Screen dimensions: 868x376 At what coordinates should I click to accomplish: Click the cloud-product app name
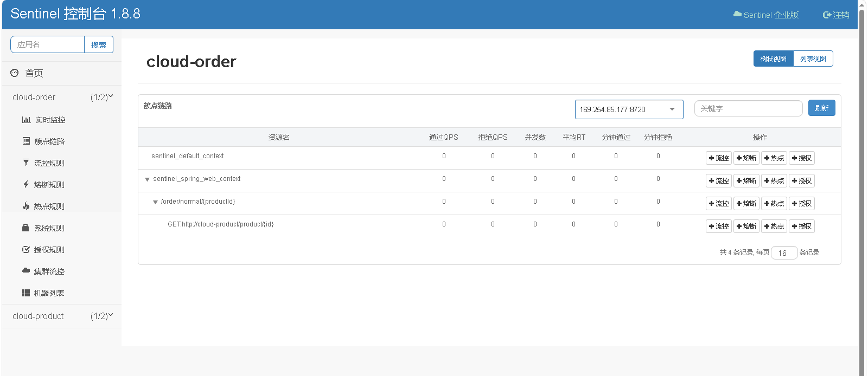pos(38,316)
